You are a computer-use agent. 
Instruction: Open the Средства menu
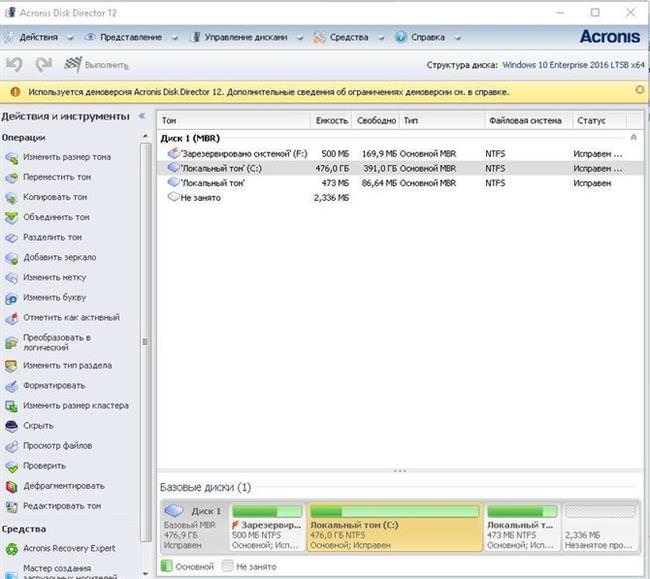pos(349,37)
